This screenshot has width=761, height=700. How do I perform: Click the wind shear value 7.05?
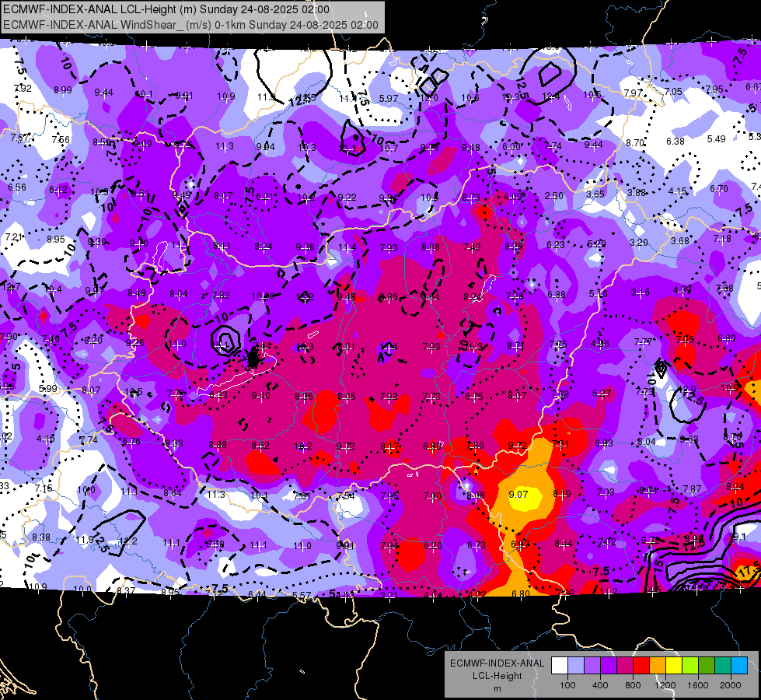pos(672,91)
